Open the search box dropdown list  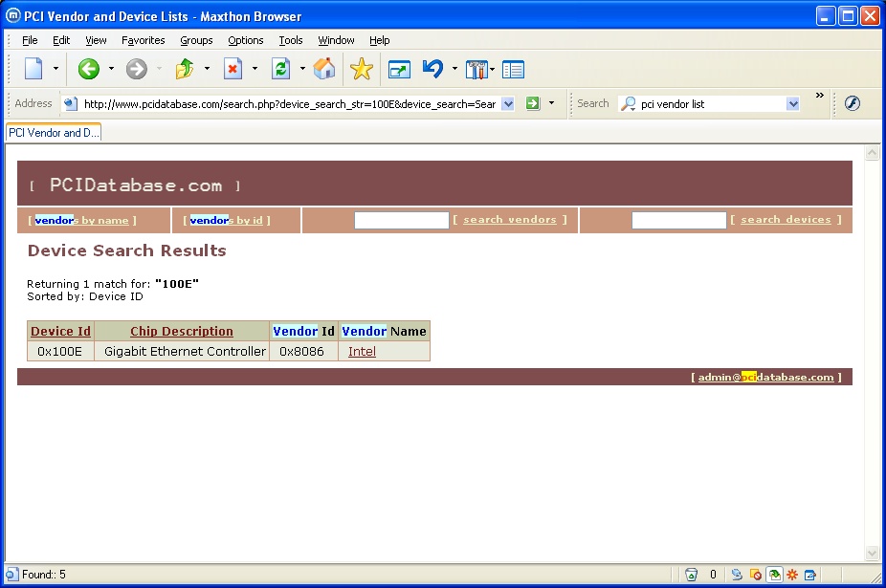793,104
